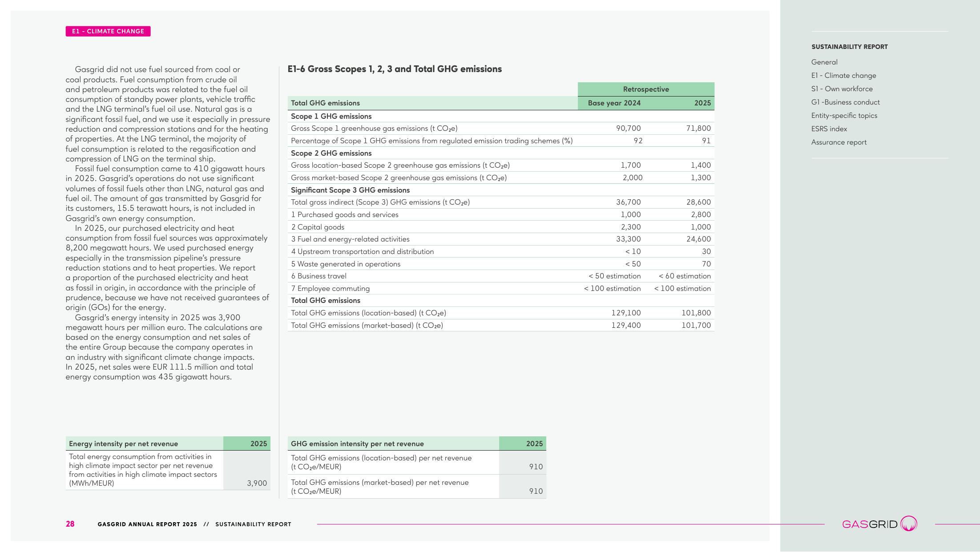This screenshot has height=552, width=980.
Task: Select location-based intensity value 910
Action: (536, 467)
